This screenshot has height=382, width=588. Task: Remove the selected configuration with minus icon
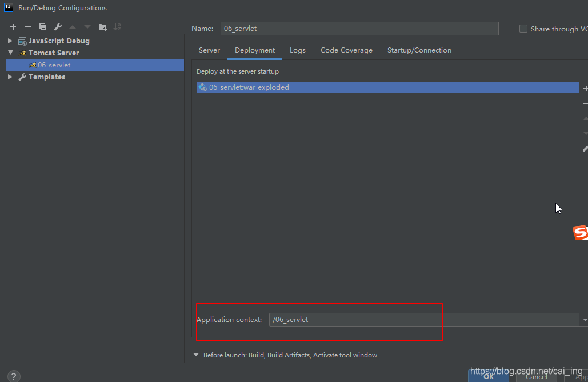click(x=28, y=27)
